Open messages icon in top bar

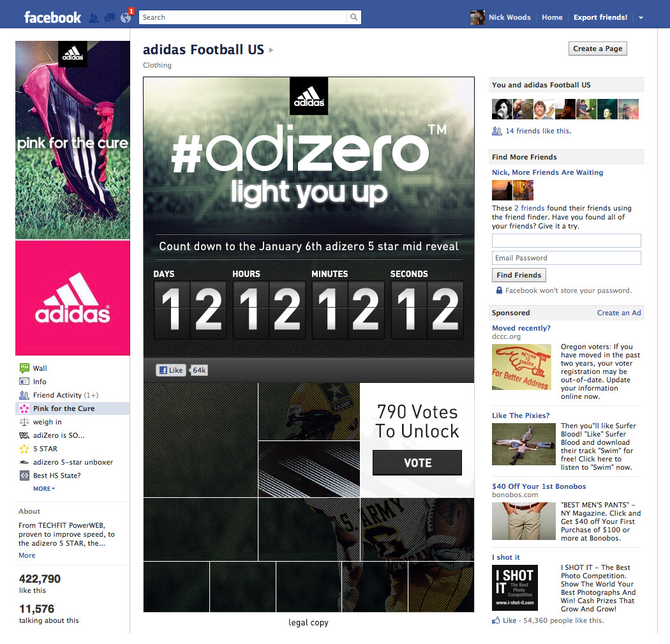110,18
